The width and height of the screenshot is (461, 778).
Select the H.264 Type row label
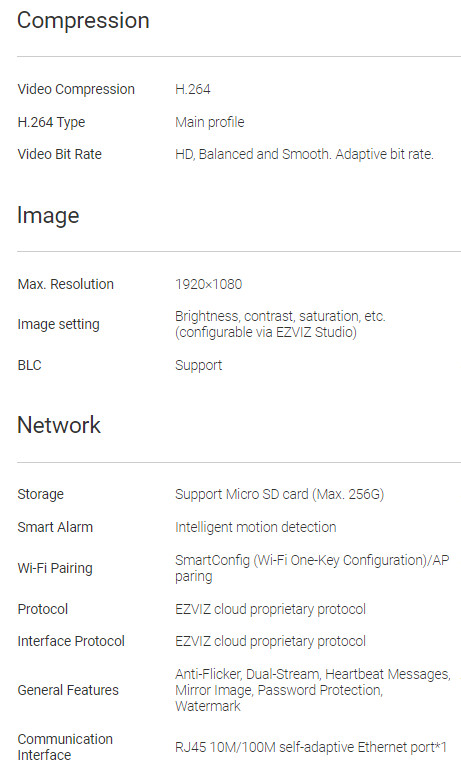point(51,122)
